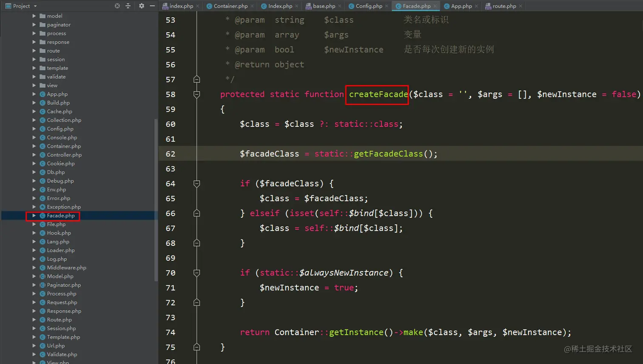The width and height of the screenshot is (643, 364).
Task: Click the locate current file crosshair icon
Action: [x=117, y=6]
